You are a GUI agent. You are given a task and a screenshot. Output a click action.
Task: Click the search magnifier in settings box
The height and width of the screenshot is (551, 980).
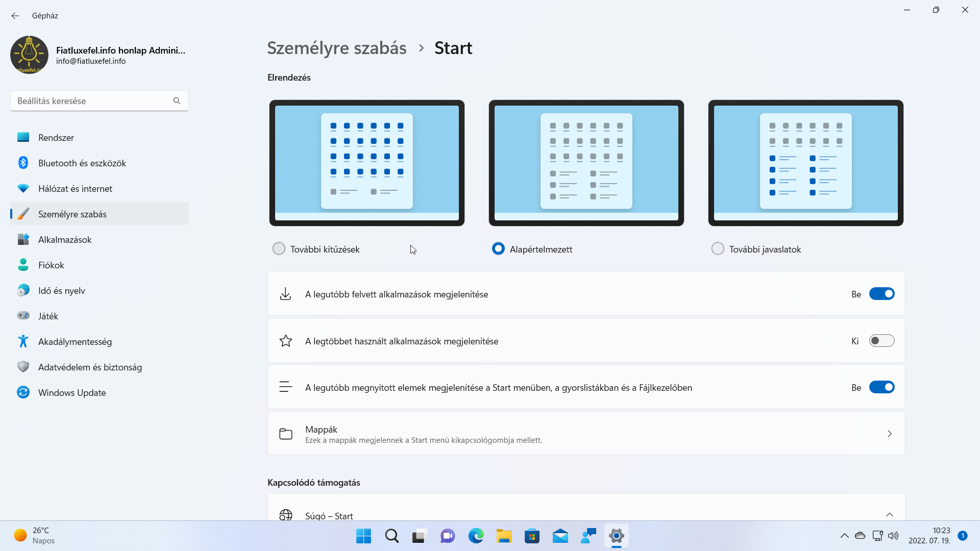(x=177, y=101)
